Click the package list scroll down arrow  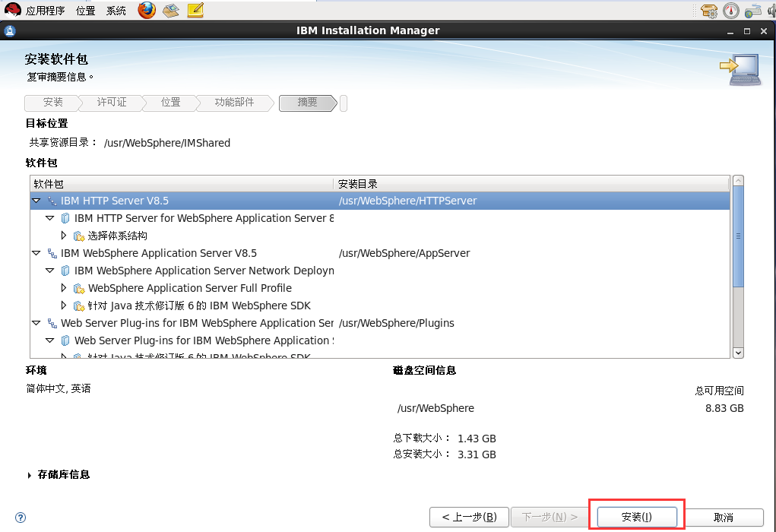[738, 353]
